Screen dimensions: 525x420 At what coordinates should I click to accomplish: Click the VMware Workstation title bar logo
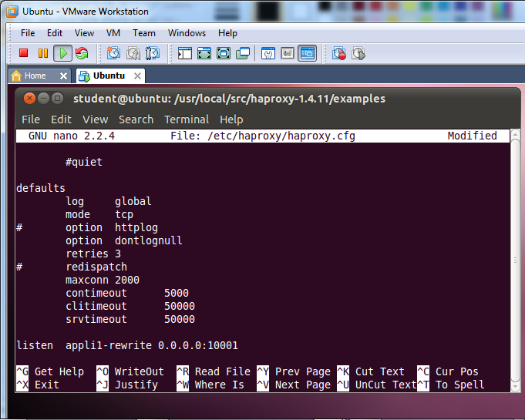point(12,11)
